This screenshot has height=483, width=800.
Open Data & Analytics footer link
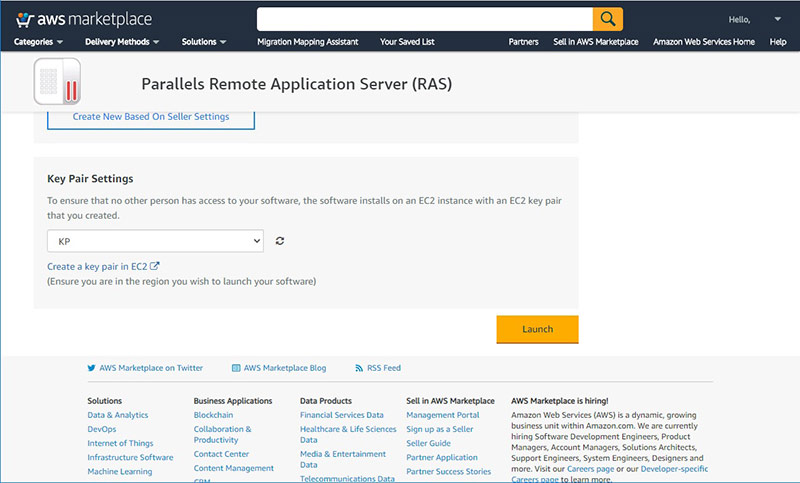(x=117, y=415)
